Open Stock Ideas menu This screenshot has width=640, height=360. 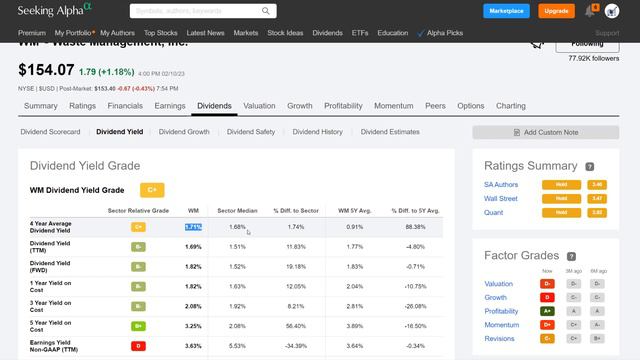click(x=285, y=33)
